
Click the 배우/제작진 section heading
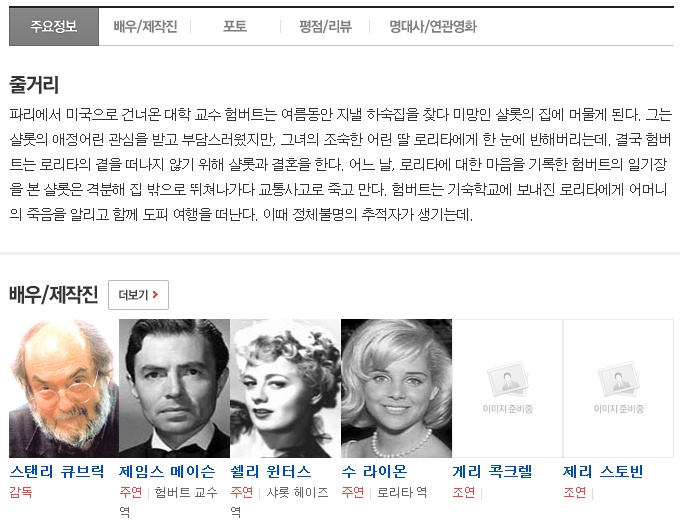point(54,295)
